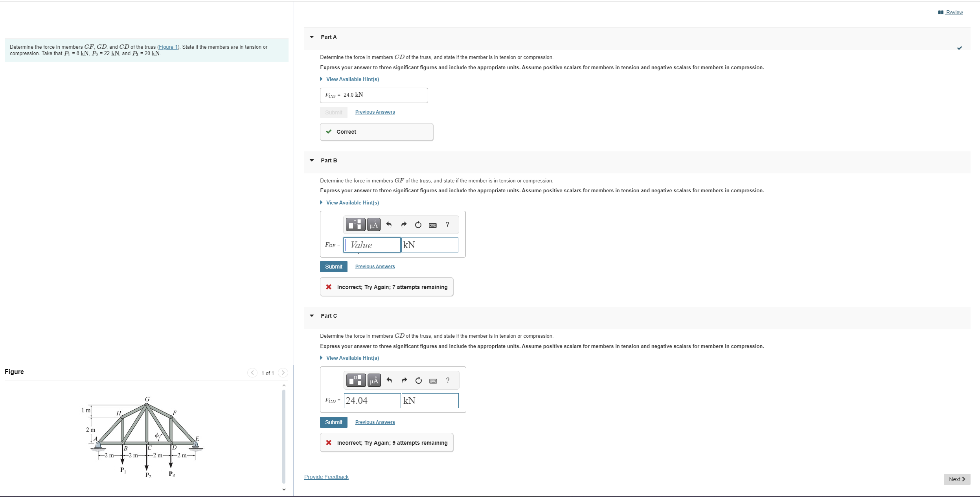Open keyboard shortcuts icon in Part C toolbar
The width and height of the screenshot is (980, 497).
coord(433,381)
